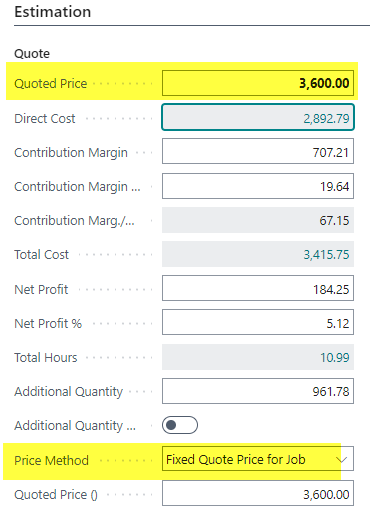Click the Quoted Price input field
This screenshot has width=370, height=521.
tap(258, 83)
